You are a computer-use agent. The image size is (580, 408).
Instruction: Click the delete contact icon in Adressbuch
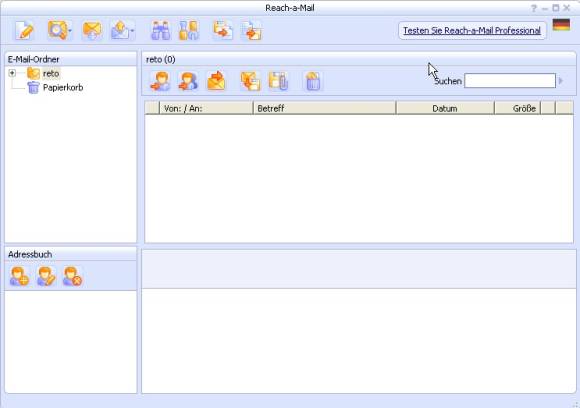click(72, 276)
